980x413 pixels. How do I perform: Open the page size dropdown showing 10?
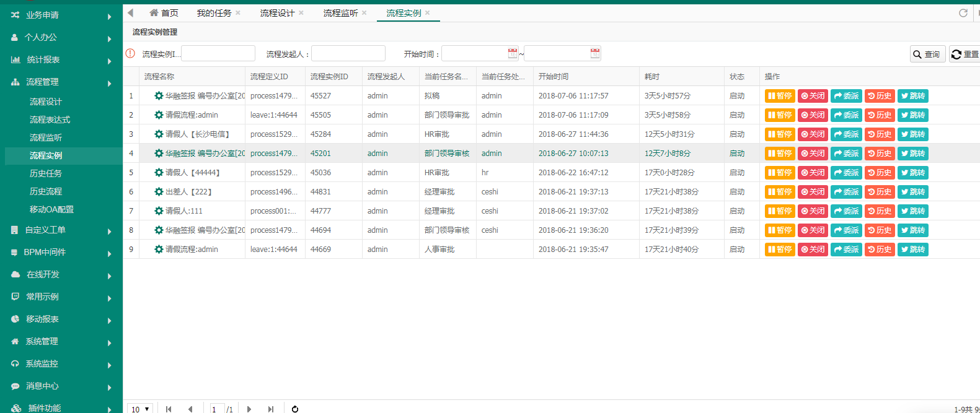click(x=140, y=409)
